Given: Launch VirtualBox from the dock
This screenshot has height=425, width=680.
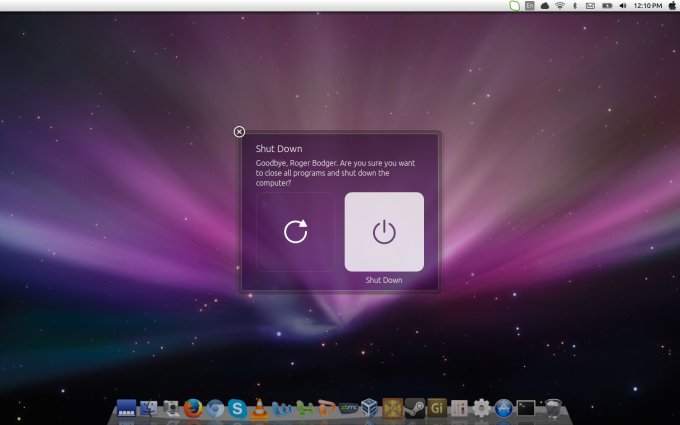Looking at the screenshot, I should [370, 408].
